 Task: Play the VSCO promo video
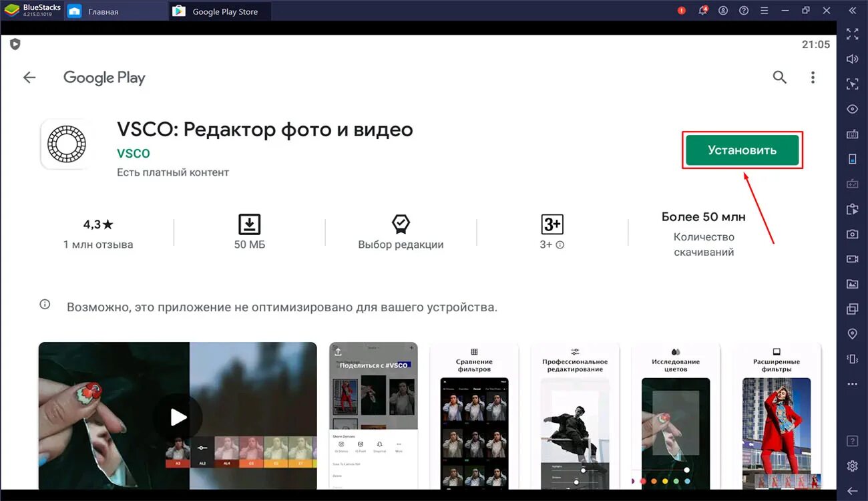click(178, 417)
